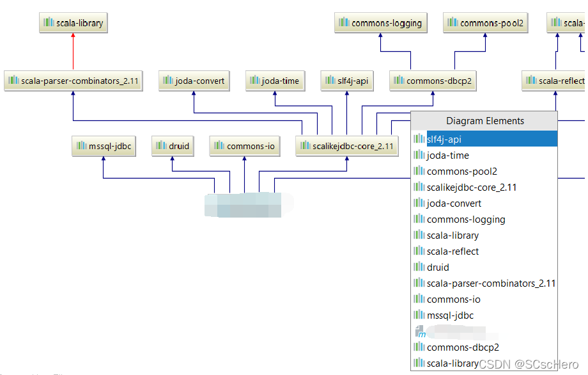Image resolution: width=588 pixels, height=375 pixels.
Task: Click the joda-time diagram node
Action: [274, 81]
